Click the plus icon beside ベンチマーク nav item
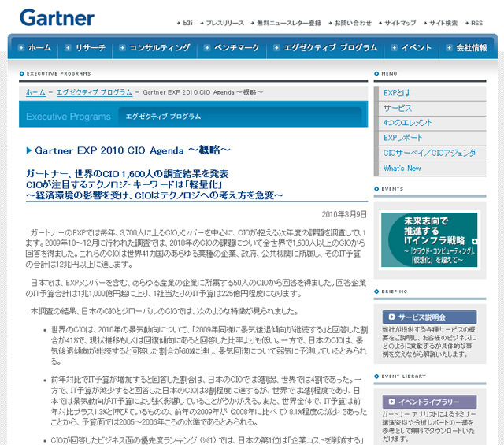Viewport: 504px width, 445px height. [x=207, y=48]
